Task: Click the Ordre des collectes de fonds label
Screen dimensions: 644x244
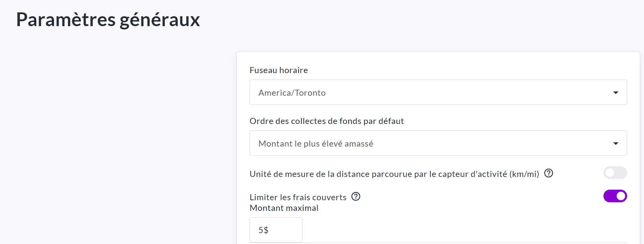Action: coord(326,121)
